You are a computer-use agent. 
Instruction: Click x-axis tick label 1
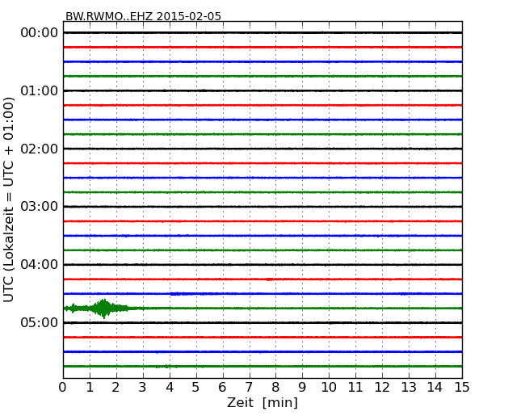(x=90, y=387)
